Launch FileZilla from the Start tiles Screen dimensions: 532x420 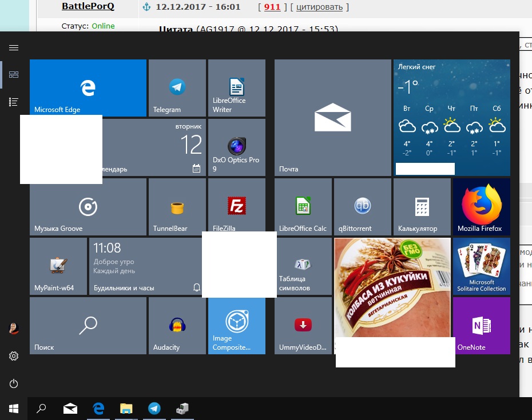[236, 206]
